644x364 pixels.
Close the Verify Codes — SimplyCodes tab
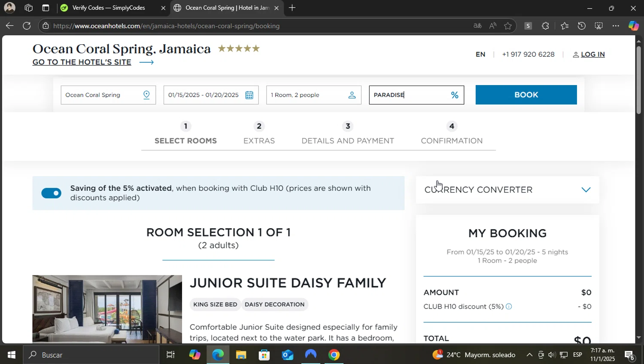click(163, 8)
